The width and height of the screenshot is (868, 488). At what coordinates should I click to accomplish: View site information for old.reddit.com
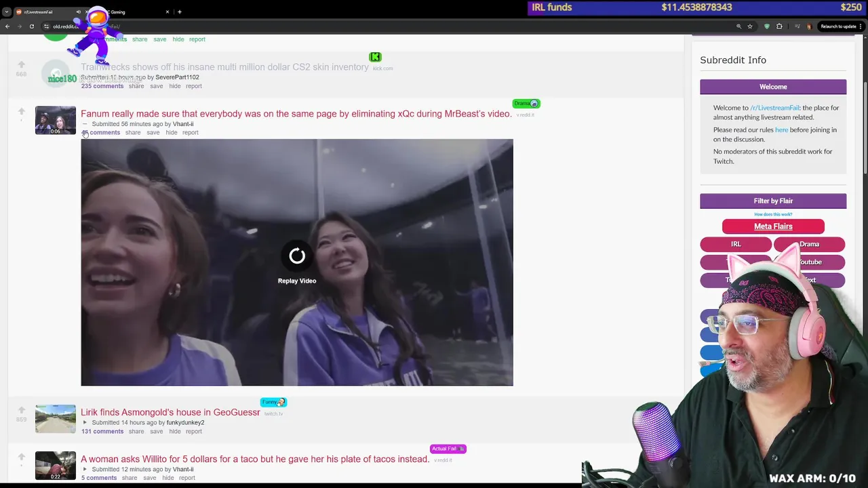point(46,26)
